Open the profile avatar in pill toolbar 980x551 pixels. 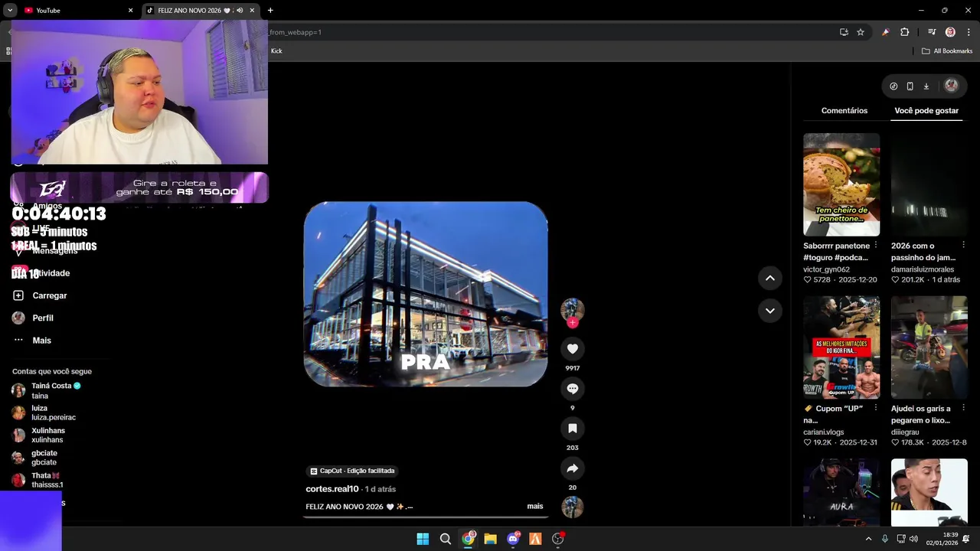(x=952, y=86)
